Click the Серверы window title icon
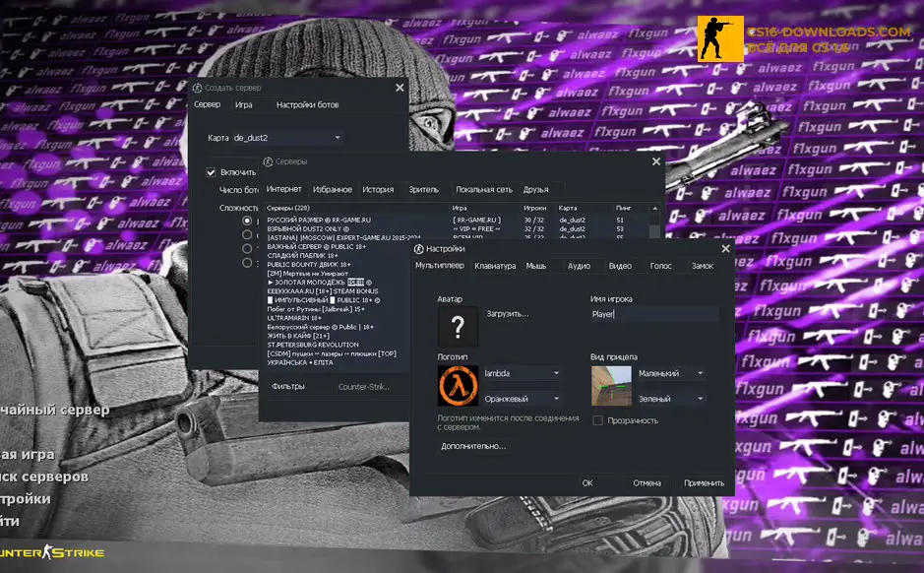Viewport: 924px width, 573px height. [x=268, y=161]
